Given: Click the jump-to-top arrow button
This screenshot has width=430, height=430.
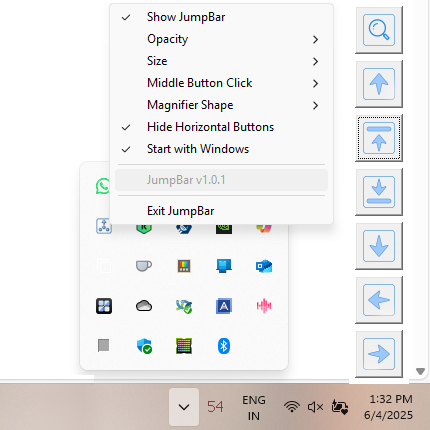Looking at the screenshot, I should (379, 138).
